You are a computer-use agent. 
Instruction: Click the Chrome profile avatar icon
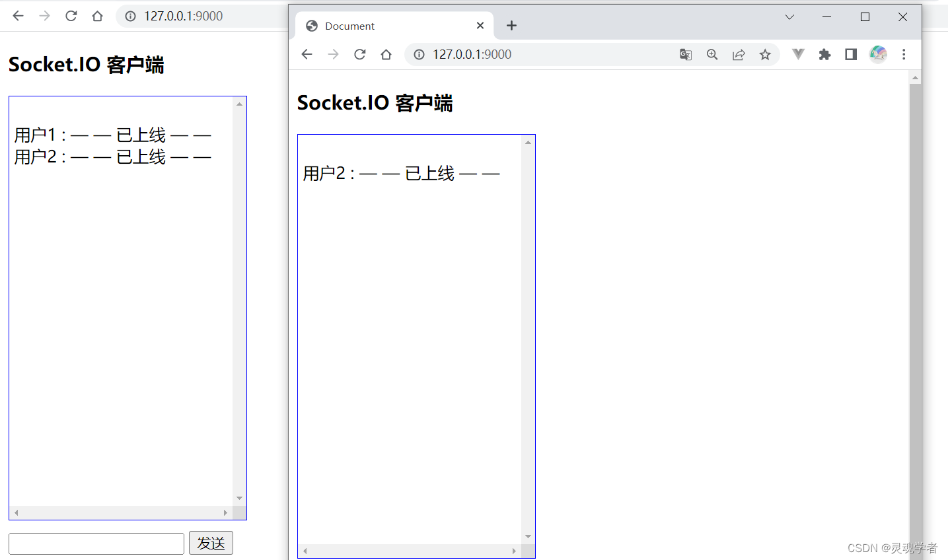pos(878,54)
